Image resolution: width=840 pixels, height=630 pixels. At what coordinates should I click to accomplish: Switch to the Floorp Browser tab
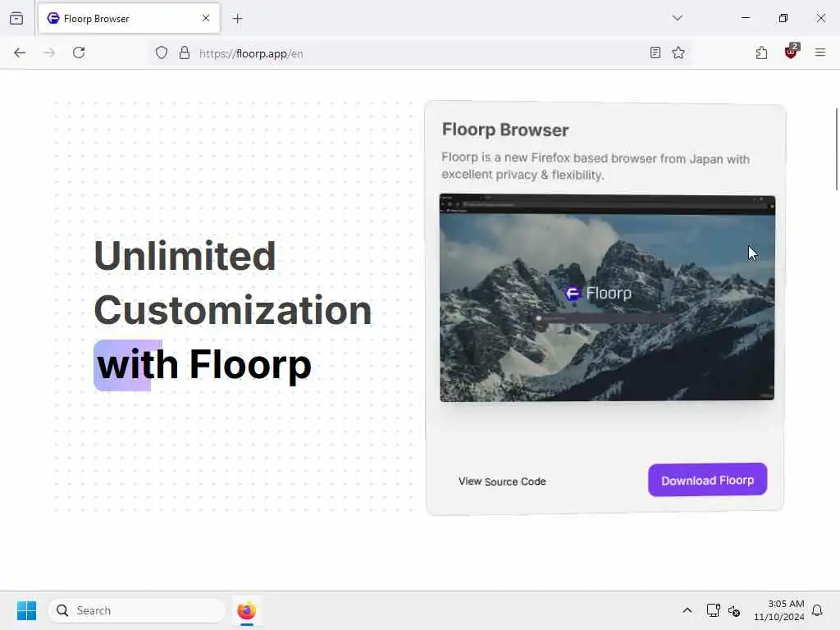pyautogui.click(x=129, y=18)
